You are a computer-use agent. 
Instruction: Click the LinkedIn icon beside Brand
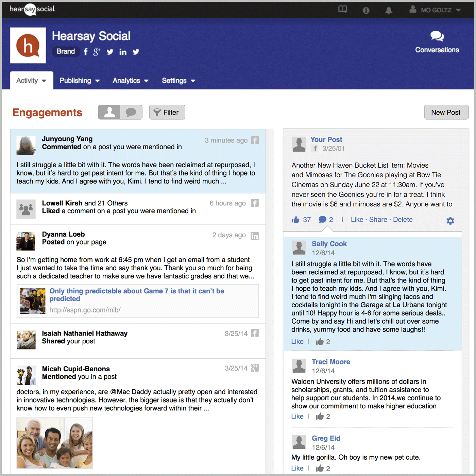click(123, 52)
